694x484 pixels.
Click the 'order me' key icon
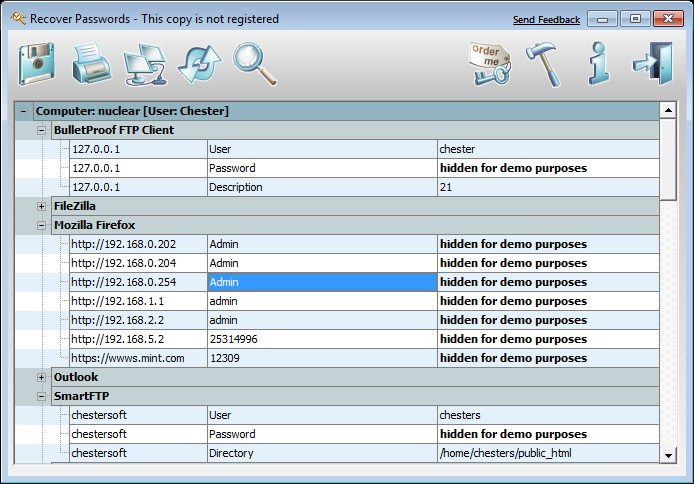(x=490, y=64)
